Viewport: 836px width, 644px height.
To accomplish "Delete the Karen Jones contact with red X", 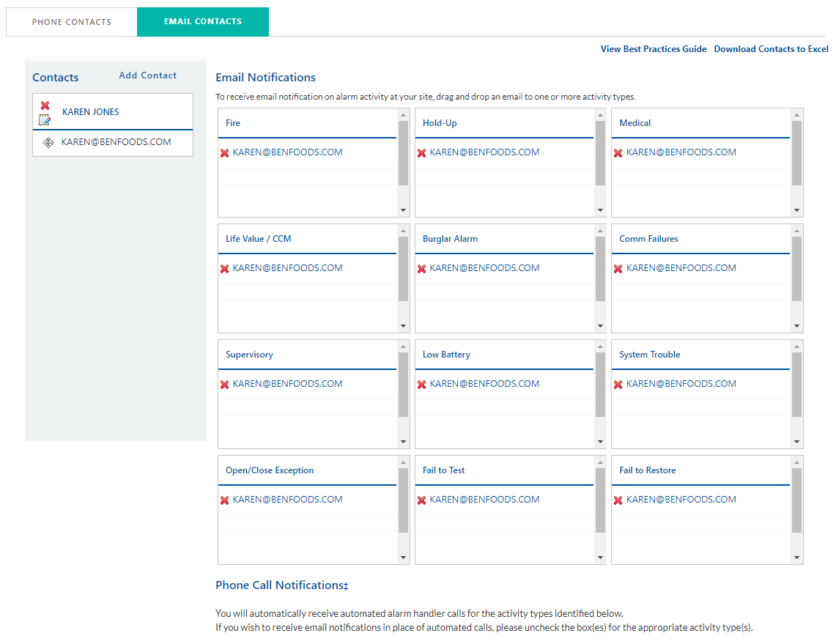I will (x=45, y=106).
